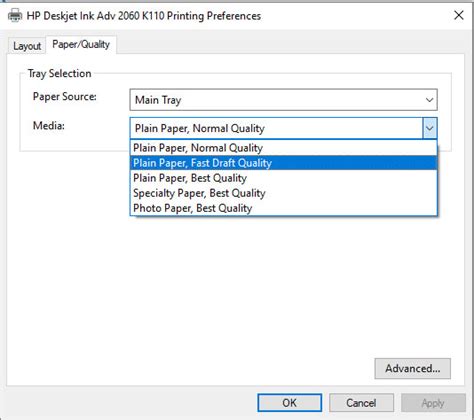This screenshot has height=420, width=474.
Task: Switch to the Layout tab
Action: pyautogui.click(x=27, y=46)
